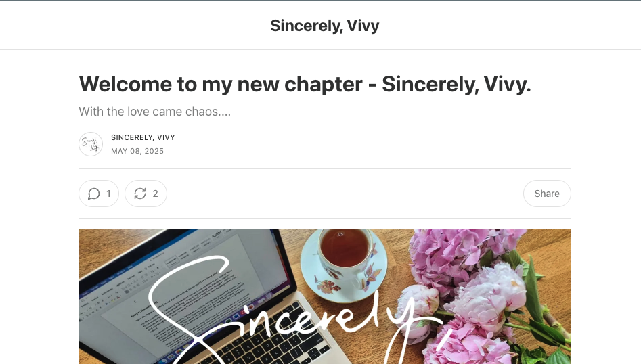The image size is (641, 364).
Task: Click the word 'chapter' in the headline
Action: coord(324,85)
